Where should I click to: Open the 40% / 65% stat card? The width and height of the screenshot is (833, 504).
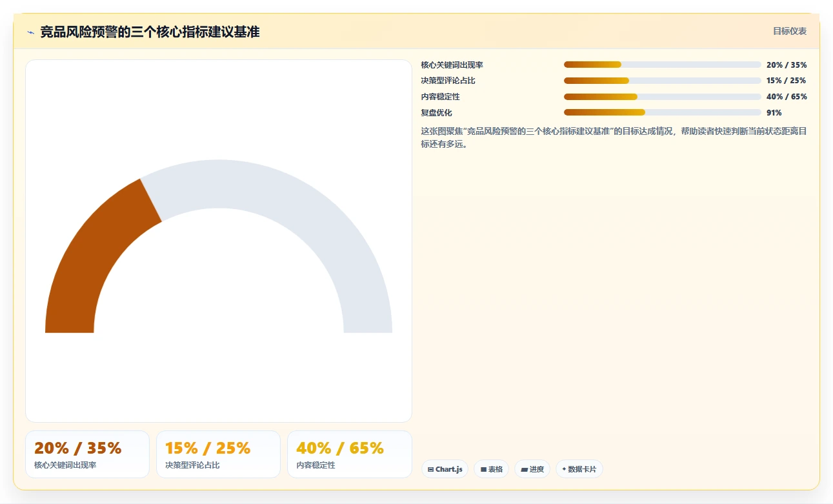pos(349,454)
